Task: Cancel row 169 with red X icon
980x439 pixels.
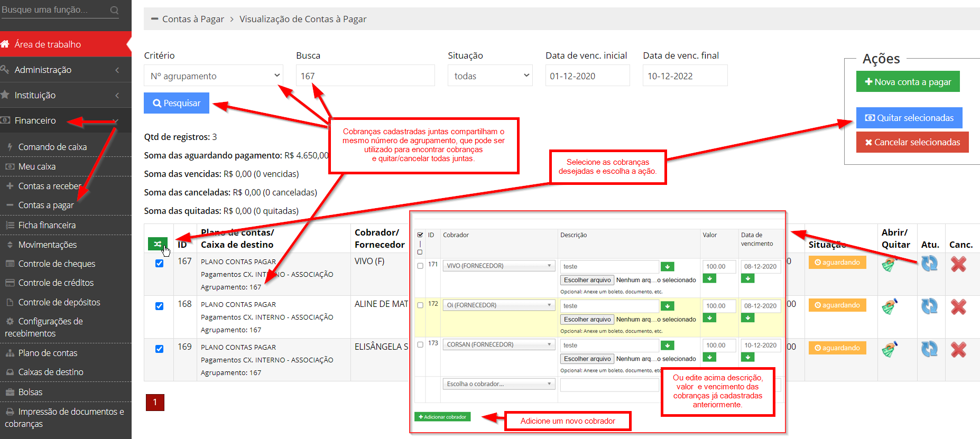Action: click(958, 349)
